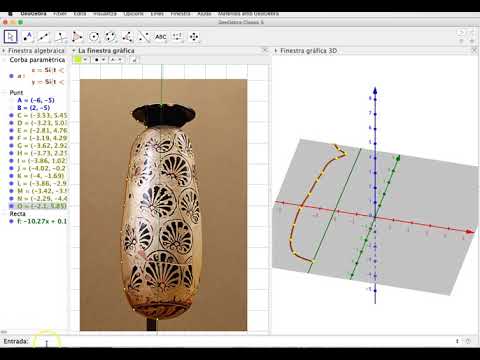This screenshot has height=360, width=480.
Task: Toggle visibility of point C
Action: click(11, 116)
